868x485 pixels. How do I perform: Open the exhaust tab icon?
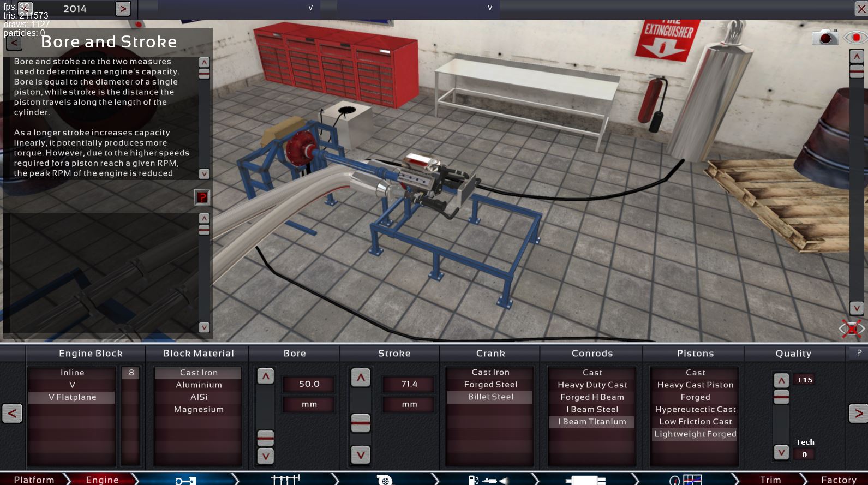585,480
